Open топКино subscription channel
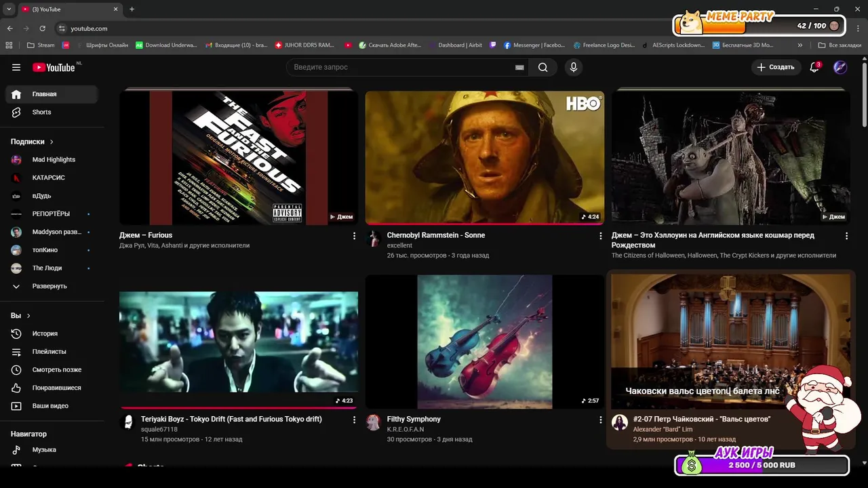The width and height of the screenshot is (868, 488). coord(52,250)
